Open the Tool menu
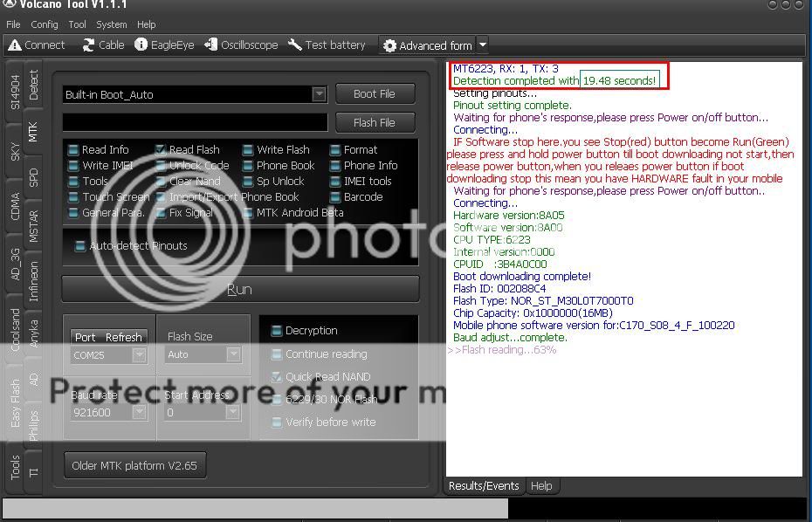 [77, 24]
